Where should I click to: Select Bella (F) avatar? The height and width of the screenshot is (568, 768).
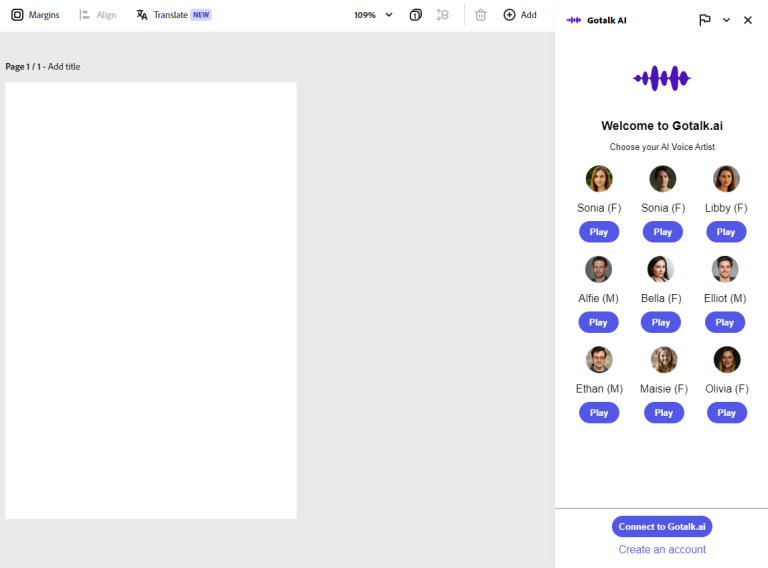tap(661, 269)
